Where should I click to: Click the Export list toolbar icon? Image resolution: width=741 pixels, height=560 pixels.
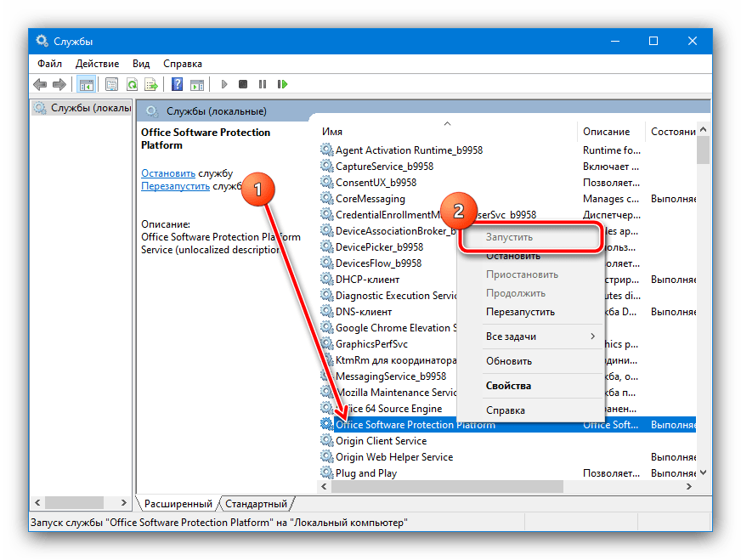coord(150,84)
